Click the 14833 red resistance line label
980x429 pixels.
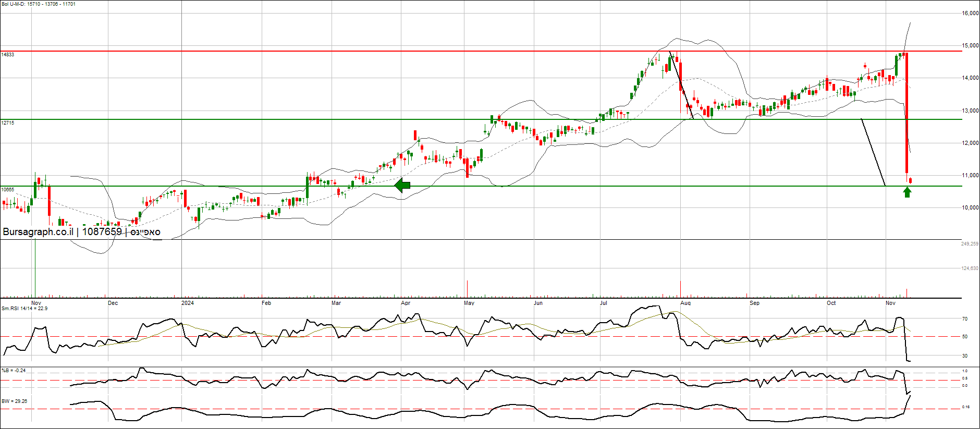tap(8, 55)
